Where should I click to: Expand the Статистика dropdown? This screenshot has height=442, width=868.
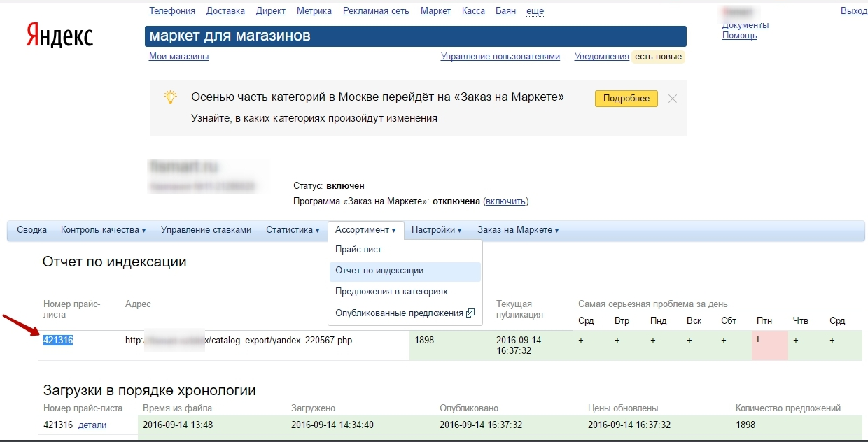pyautogui.click(x=293, y=230)
